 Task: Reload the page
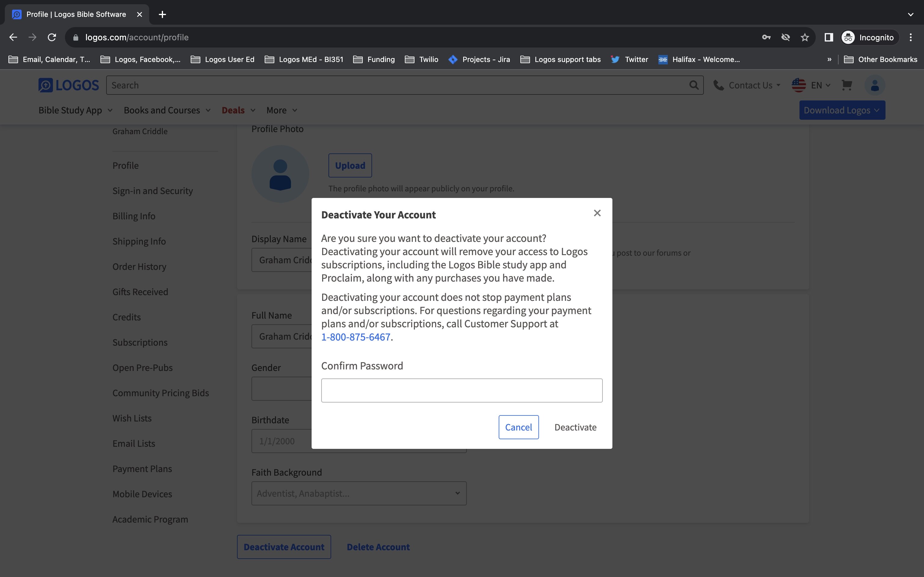point(52,37)
